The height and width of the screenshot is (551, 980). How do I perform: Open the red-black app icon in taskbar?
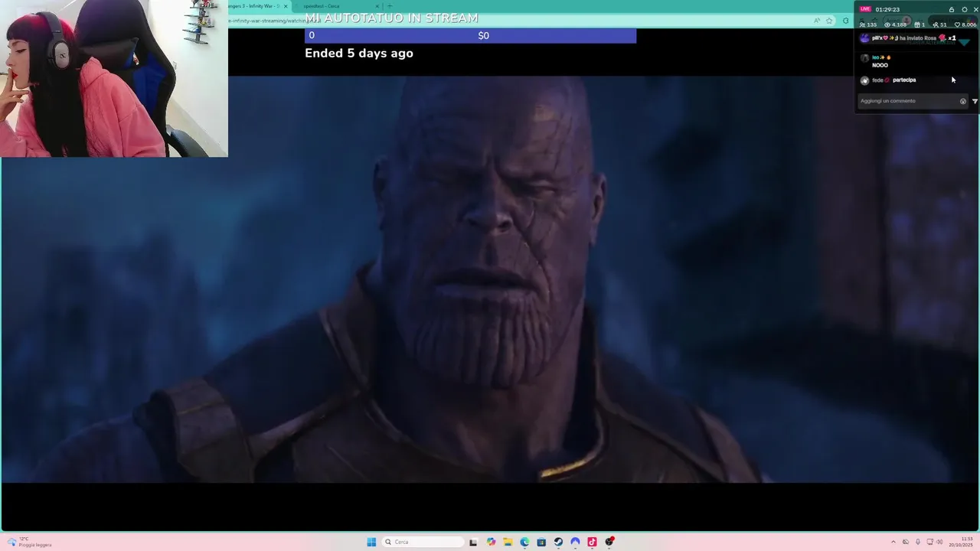click(x=609, y=542)
